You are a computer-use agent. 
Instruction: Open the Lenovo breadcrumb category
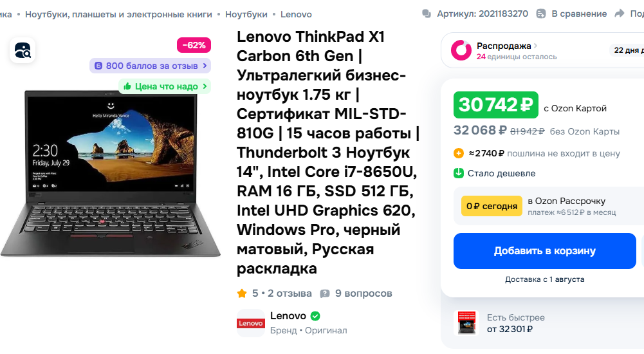point(296,14)
